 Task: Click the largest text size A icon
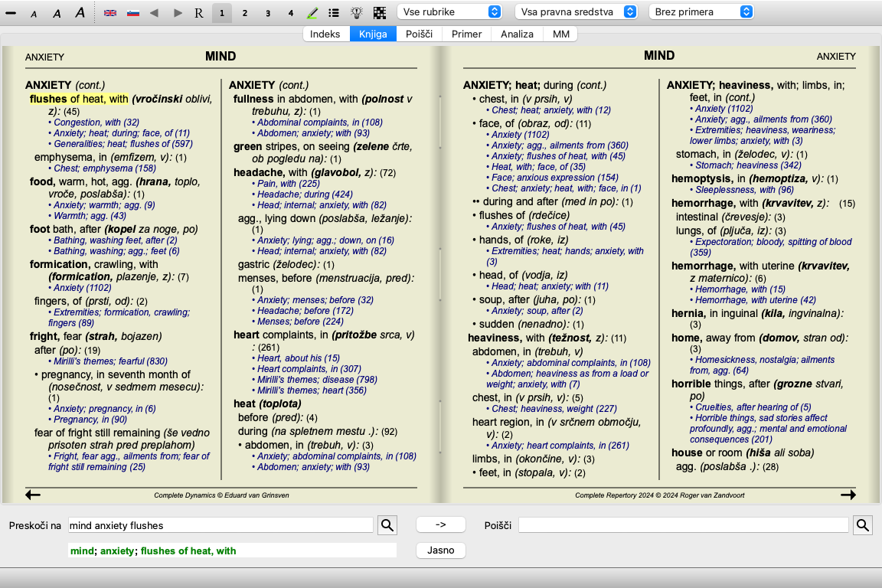[80, 13]
